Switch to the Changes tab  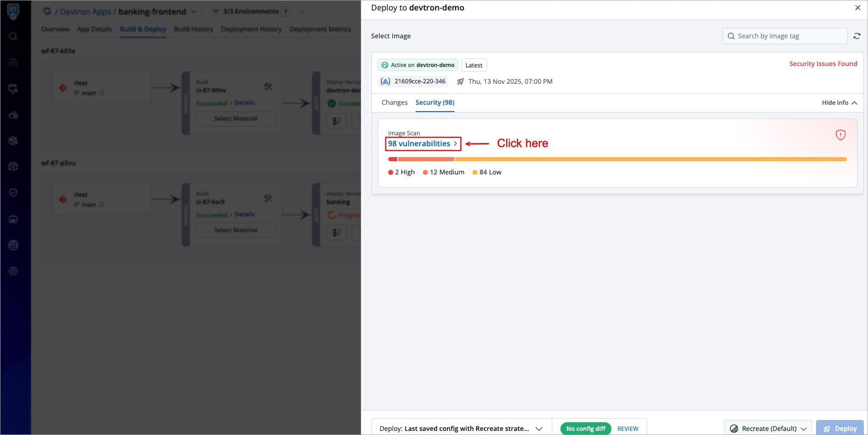pyautogui.click(x=394, y=102)
